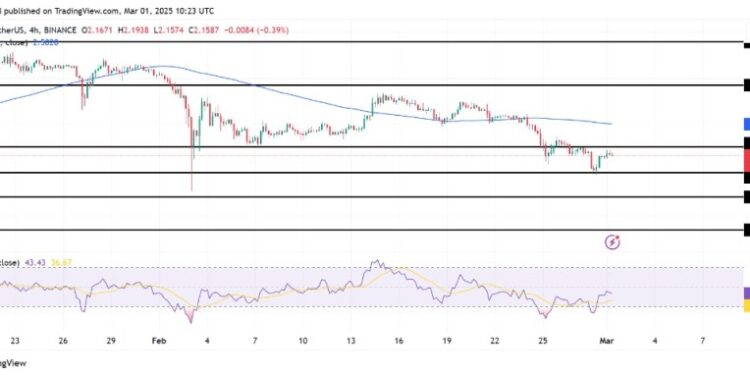Click the close value C2.1587
Screen dimensions: 750x375
[204, 30]
